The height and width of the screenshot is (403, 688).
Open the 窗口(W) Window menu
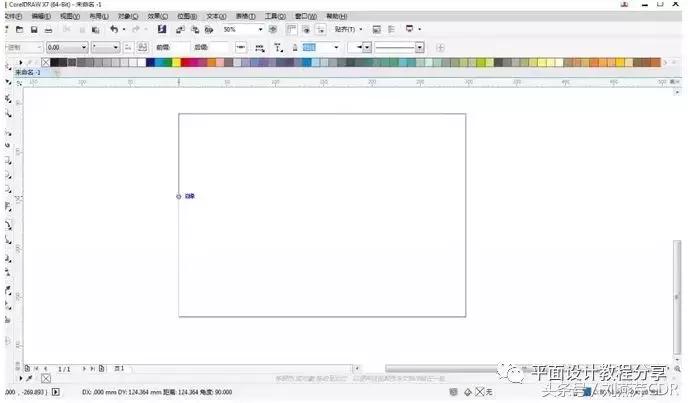tap(305, 16)
